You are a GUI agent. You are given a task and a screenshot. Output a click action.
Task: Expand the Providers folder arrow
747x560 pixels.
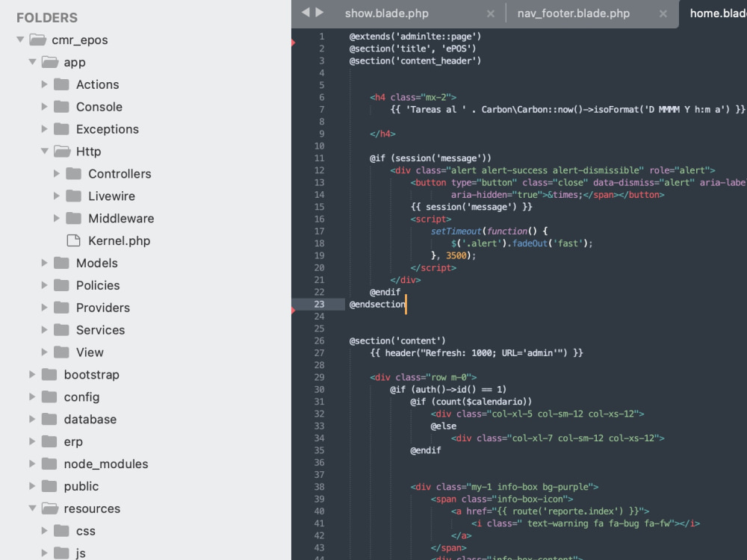[44, 308]
